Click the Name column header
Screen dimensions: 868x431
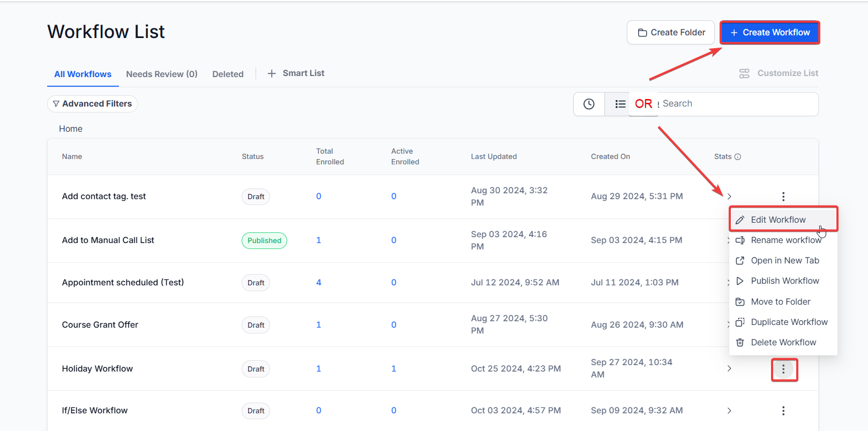coord(72,156)
